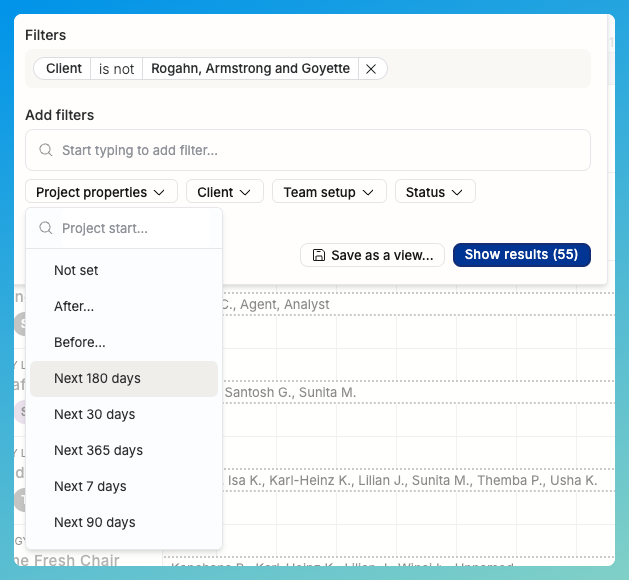Choose the 'After...' date option

click(74, 306)
